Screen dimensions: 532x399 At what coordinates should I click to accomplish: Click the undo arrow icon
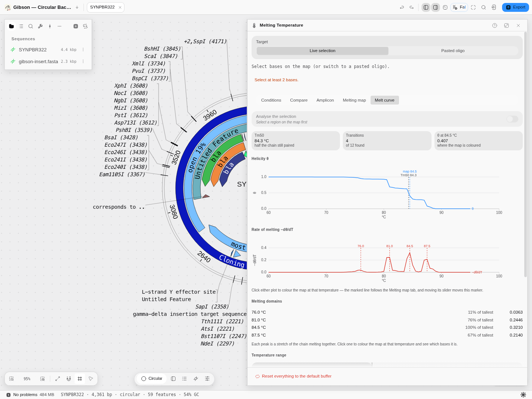[402, 7]
